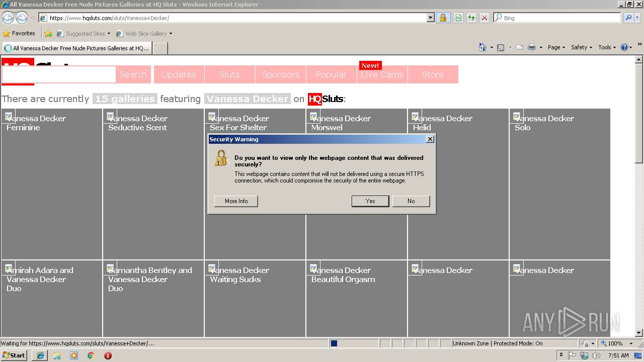Click the network tray icon
644x362 pixels.
584,355
